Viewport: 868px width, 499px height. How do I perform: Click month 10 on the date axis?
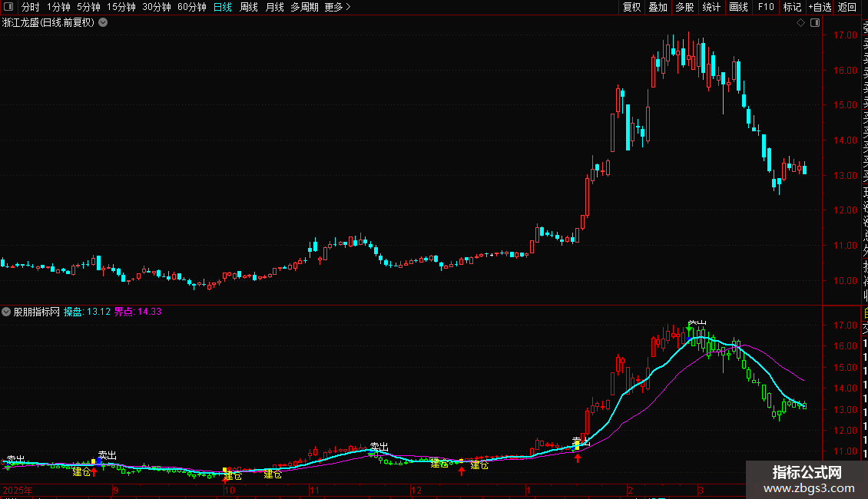229,491
